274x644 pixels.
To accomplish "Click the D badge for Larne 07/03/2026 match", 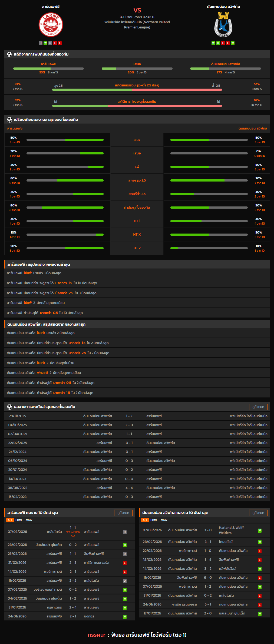I will point(125,532).
